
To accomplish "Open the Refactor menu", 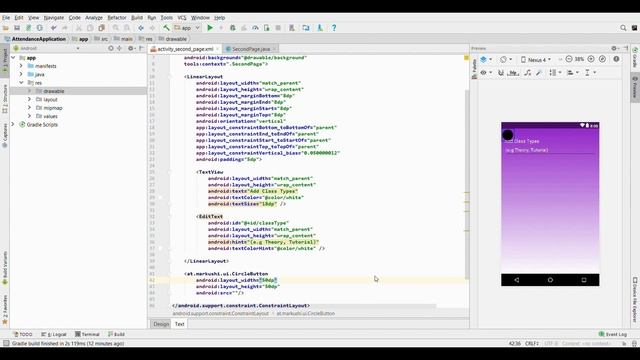I will point(117,18).
